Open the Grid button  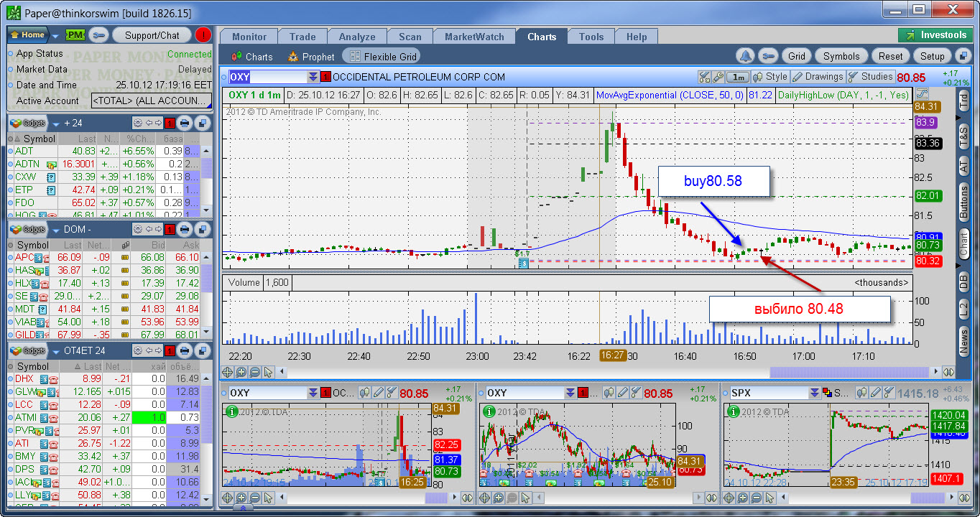(x=797, y=56)
